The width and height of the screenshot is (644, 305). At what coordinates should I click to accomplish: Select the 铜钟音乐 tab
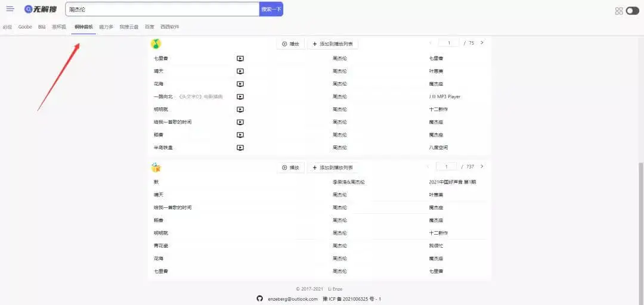click(x=83, y=27)
